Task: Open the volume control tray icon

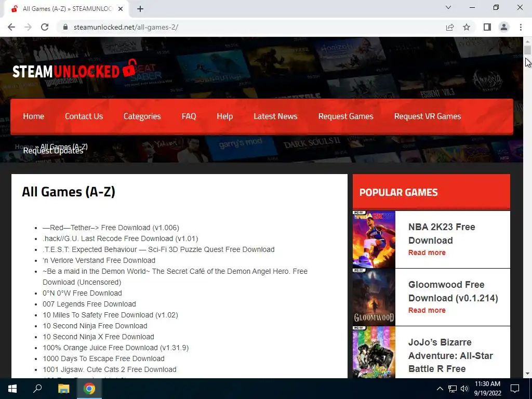Action: pyautogui.click(x=464, y=389)
